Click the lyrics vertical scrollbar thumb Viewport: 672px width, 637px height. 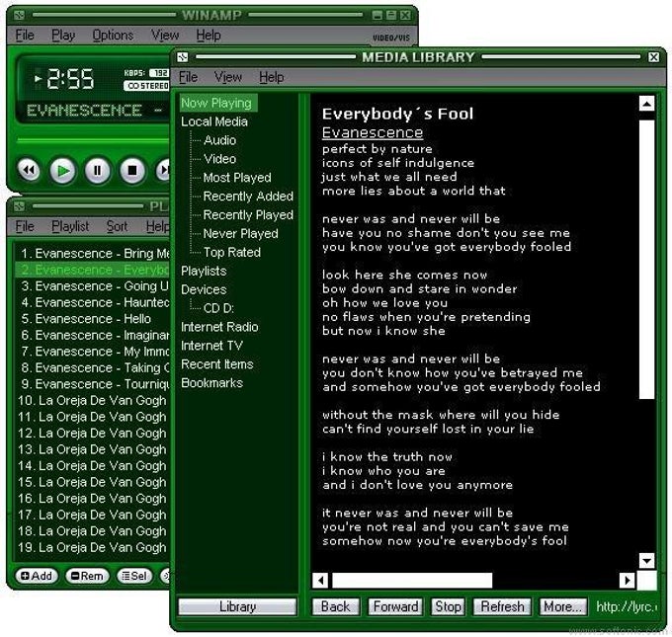[x=646, y=260]
